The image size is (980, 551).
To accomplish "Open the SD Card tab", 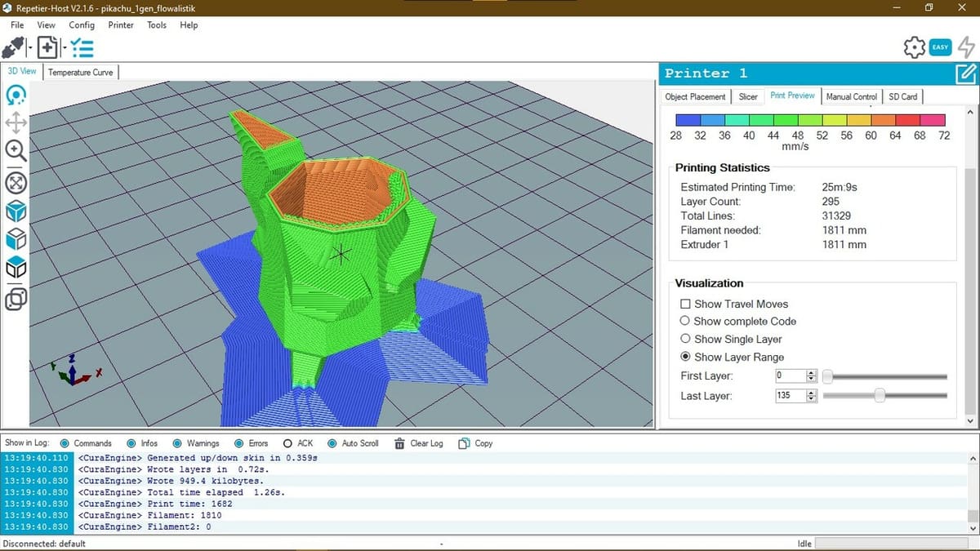I will [902, 96].
